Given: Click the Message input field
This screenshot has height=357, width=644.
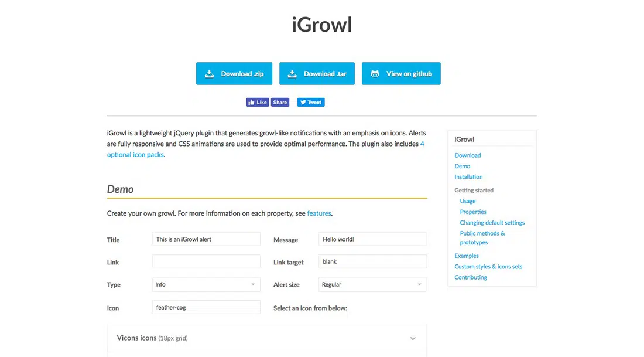Looking at the screenshot, I should coord(373,239).
